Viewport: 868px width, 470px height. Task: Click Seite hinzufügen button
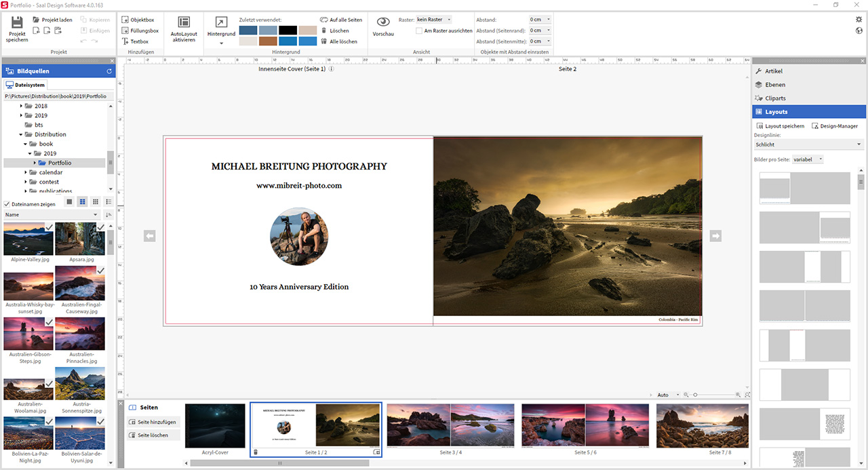click(x=153, y=422)
